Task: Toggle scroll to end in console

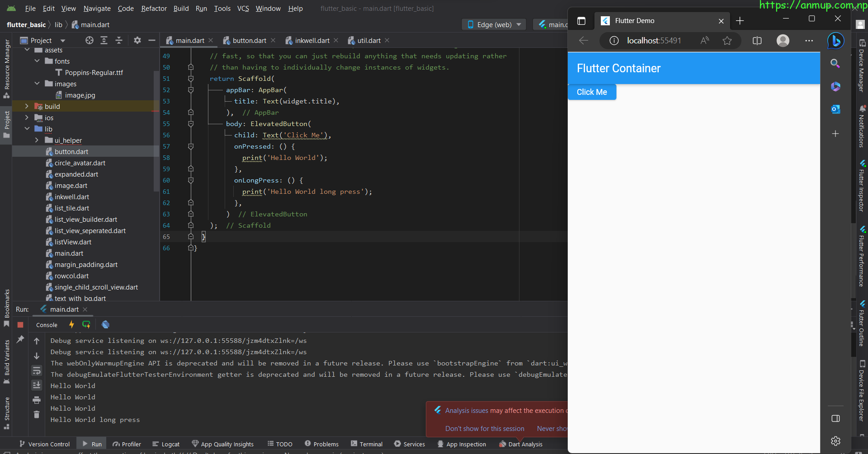Action: pyautogui.click(x=37, y=385)
